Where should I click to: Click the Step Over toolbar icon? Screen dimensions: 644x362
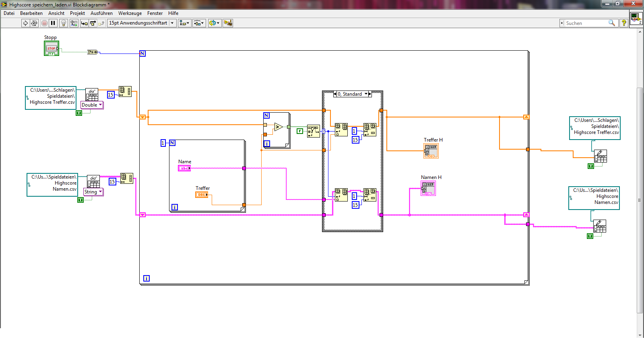click(93, 23)
